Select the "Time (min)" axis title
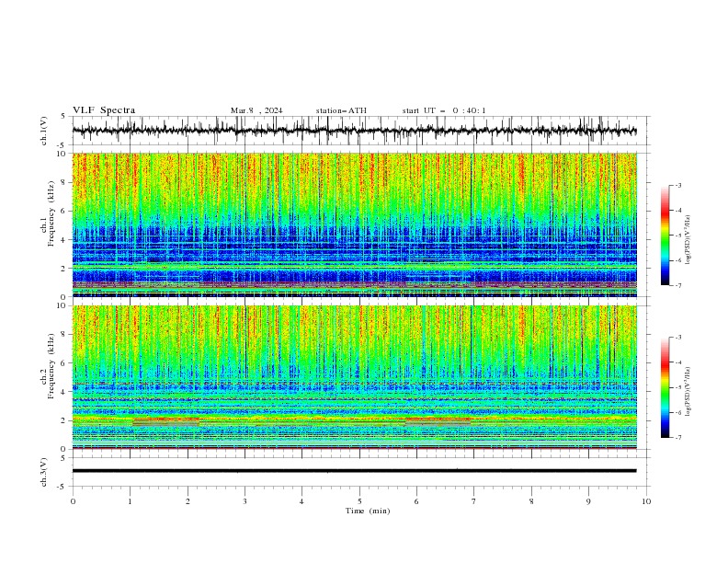This screenshot has width=728, height=563. coord(368,511)
